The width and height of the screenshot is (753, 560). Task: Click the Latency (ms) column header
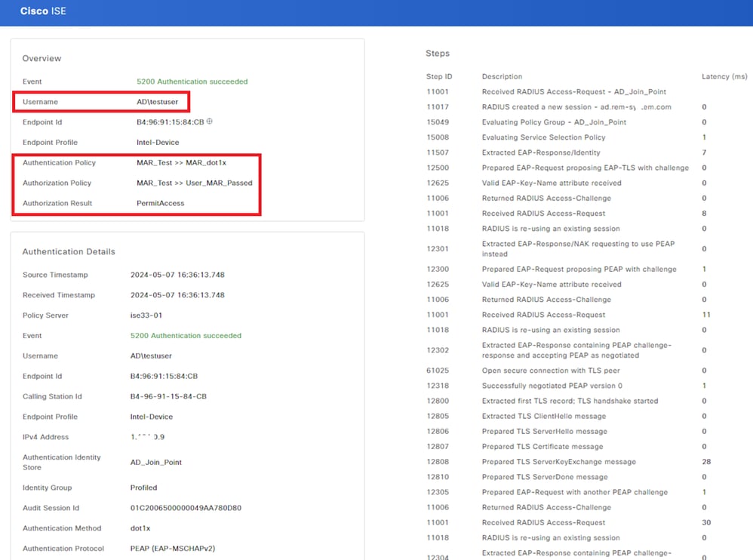724,76
